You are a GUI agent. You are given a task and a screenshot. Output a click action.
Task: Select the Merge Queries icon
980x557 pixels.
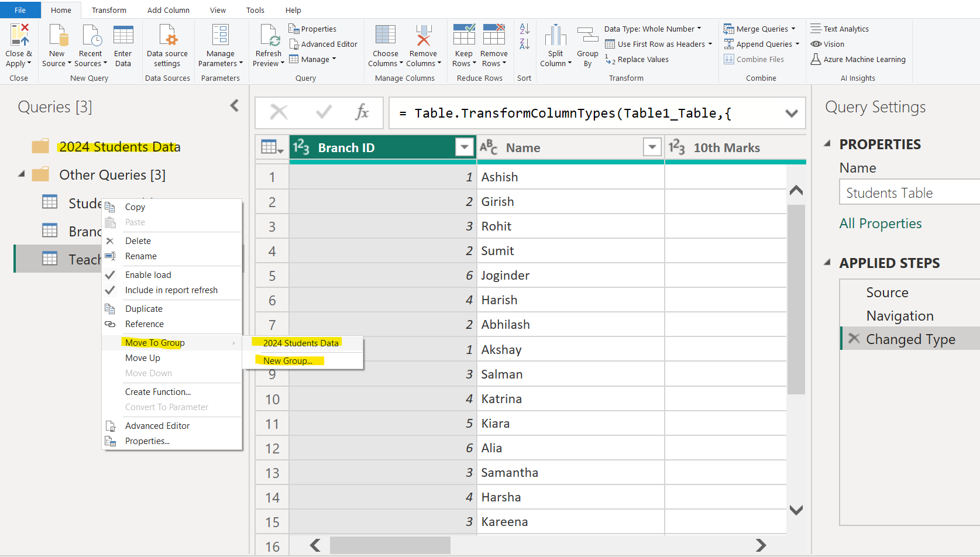coord(759,28)
